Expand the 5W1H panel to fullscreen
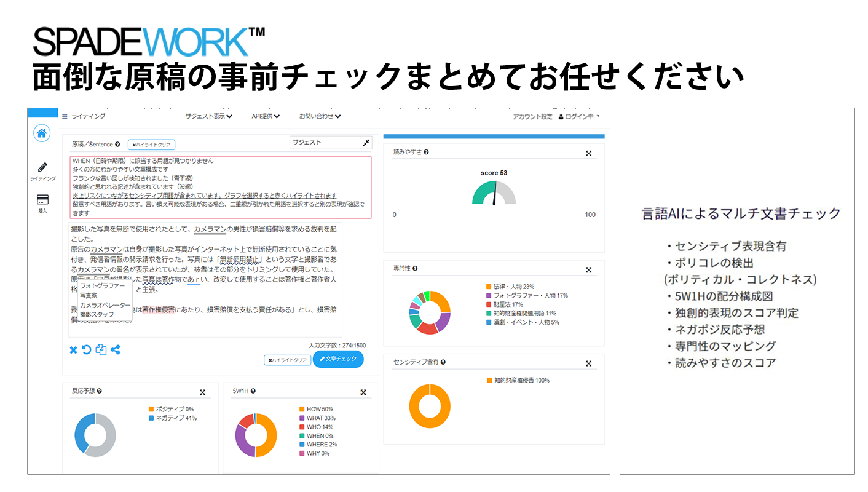868x492 pixels. (363, 392)
